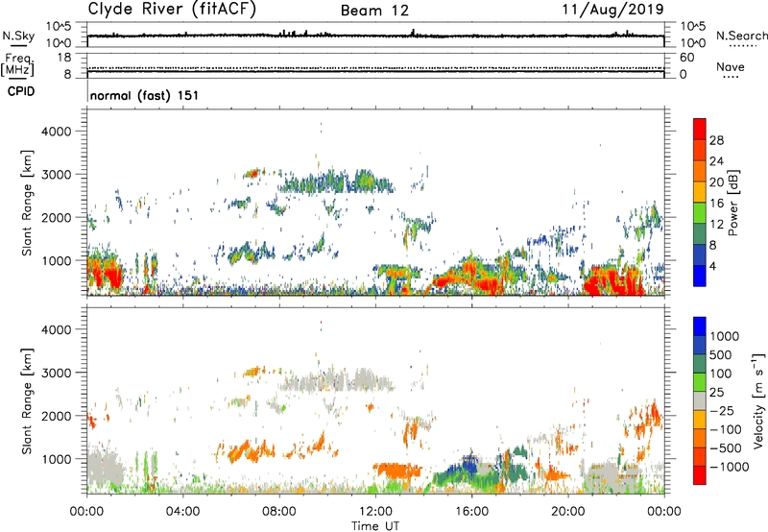Select the '1000' tick on the velocity panel
Viewport: 768px width, 532px height.
[x=56, y=459]
